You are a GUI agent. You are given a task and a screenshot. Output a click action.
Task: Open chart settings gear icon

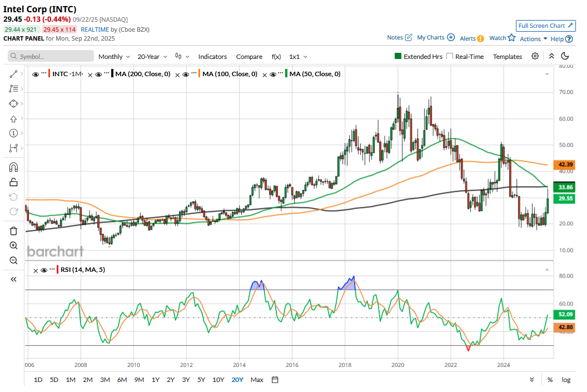(535, 56)
